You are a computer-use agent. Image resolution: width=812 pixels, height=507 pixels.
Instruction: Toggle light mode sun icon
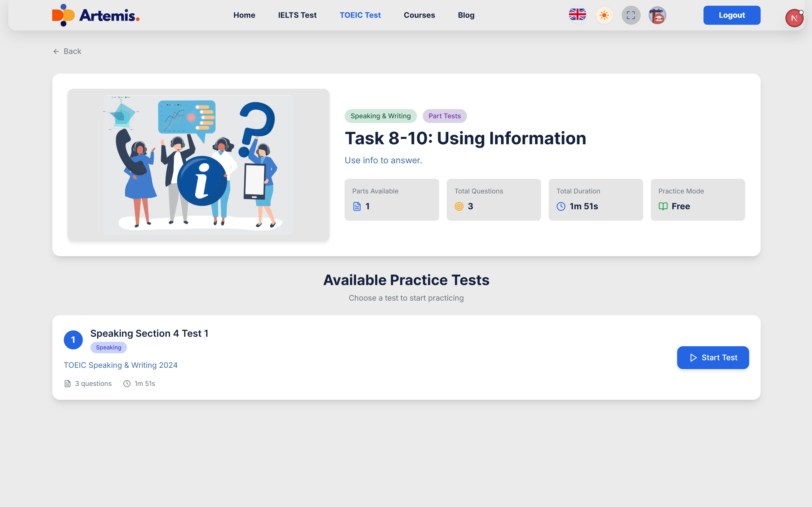click(604, 15)
